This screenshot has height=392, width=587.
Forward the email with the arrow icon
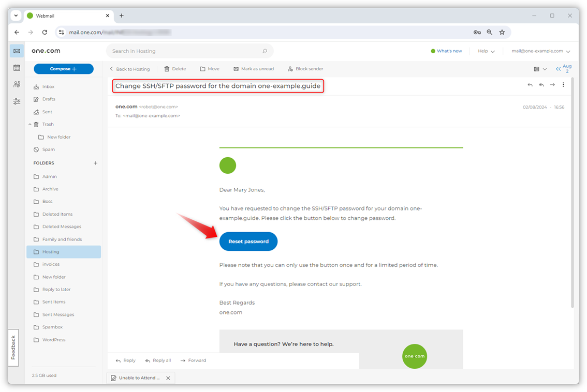point(552,84)
